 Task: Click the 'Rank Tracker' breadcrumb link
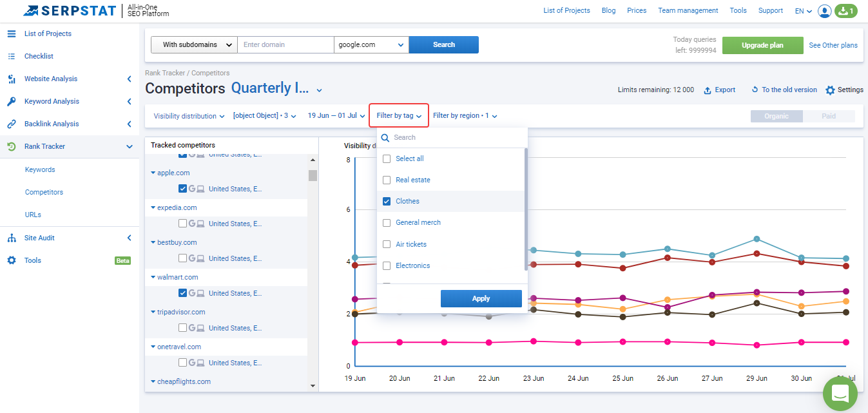(165, 73)
